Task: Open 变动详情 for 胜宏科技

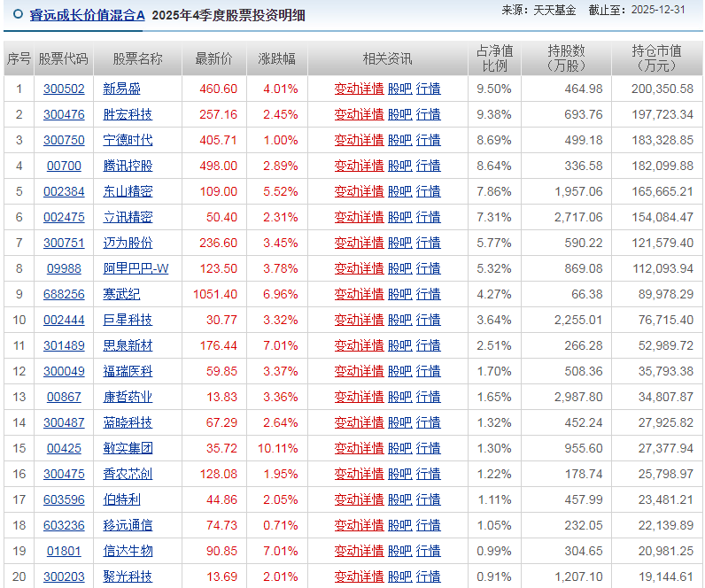Action: (359, 114)
